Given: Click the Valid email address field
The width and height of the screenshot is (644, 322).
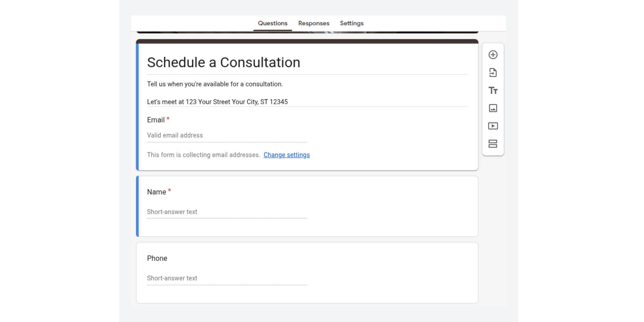Looking at the screenshot, I should tap(227, 135).
